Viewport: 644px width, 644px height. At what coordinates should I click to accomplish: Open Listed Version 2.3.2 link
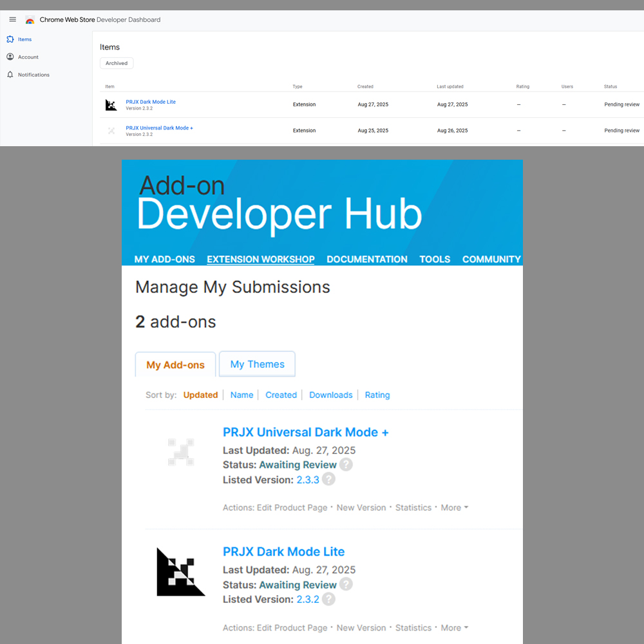(308, 599)
